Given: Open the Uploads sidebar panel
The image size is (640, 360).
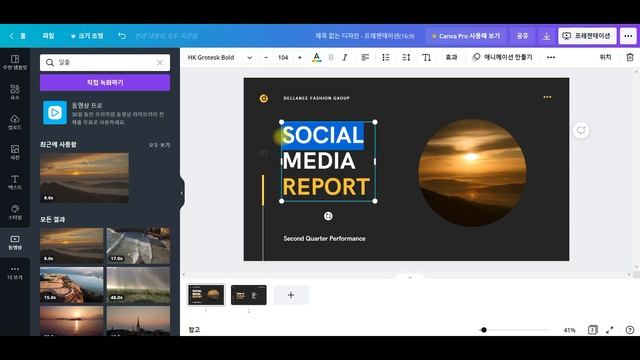Looking at the screenshot, I should (x=15, y=122).
